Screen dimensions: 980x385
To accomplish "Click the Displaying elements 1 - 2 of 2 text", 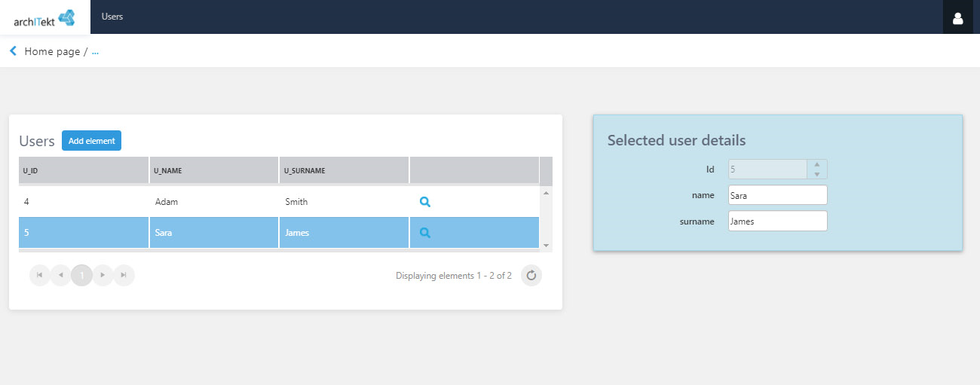I will [x=454, y=276].
